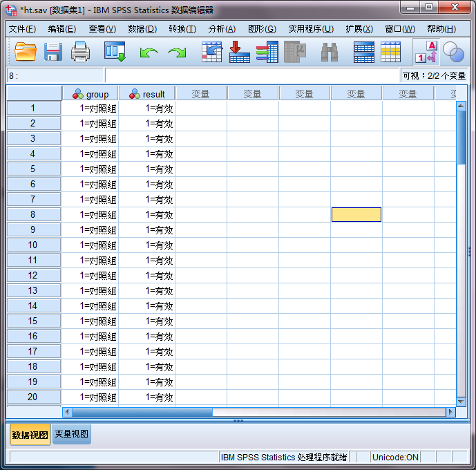
Task: Open the 图形(G) menu
Action: 262,29
